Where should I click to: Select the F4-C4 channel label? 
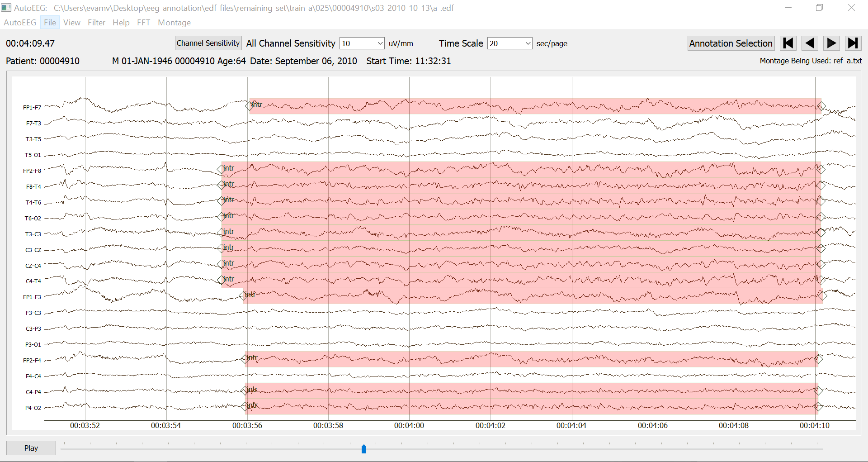tap(33, 376)
